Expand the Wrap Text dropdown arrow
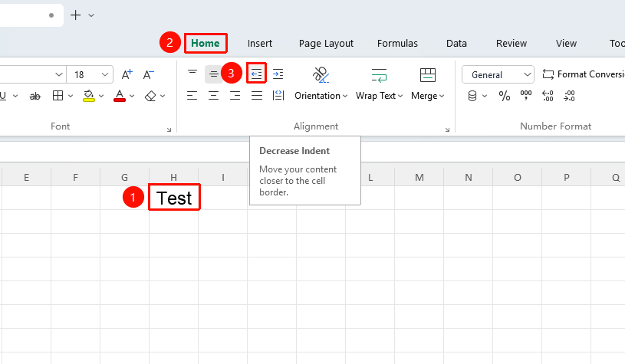This screenshot has width=625, height=364. [x=400, y=96]
